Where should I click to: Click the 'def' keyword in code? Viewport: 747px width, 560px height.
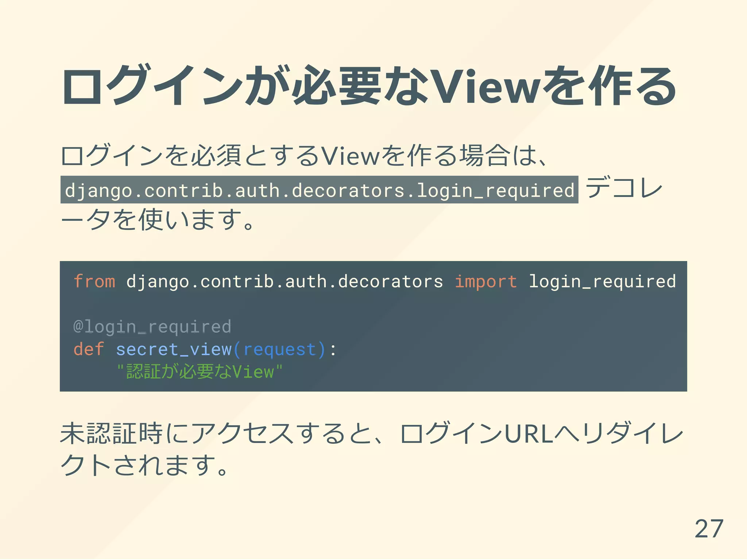pos(89,349)
